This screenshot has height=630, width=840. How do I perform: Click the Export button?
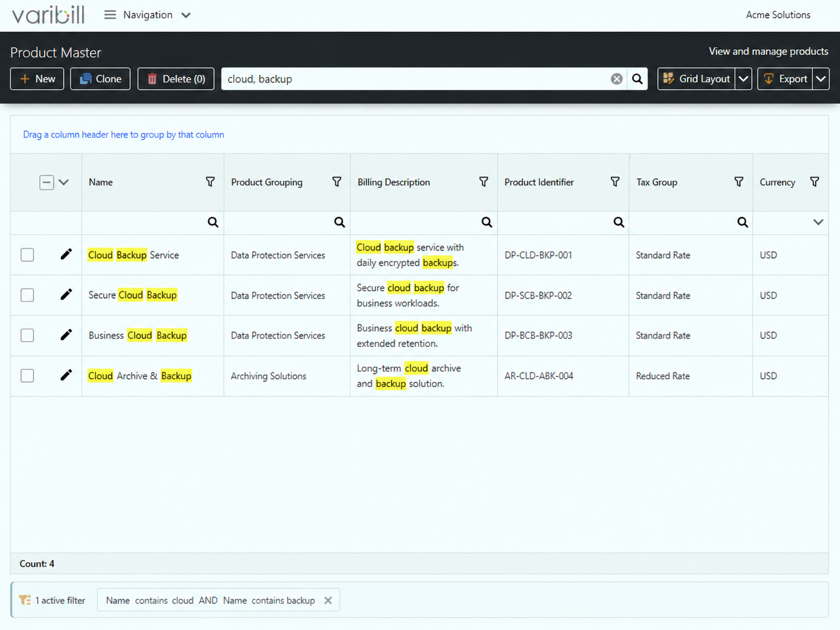coord(785,79)
